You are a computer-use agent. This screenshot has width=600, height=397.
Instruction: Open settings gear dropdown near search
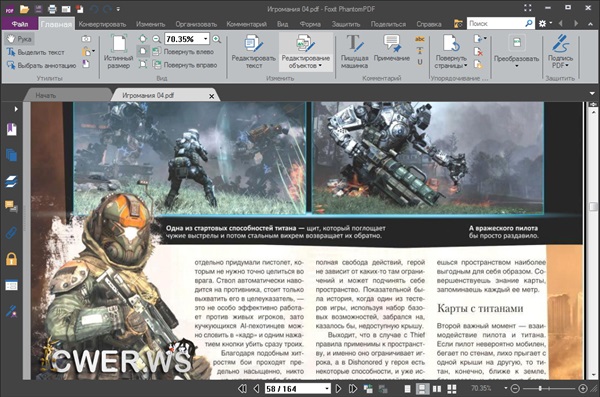click(x=545, y=23)
